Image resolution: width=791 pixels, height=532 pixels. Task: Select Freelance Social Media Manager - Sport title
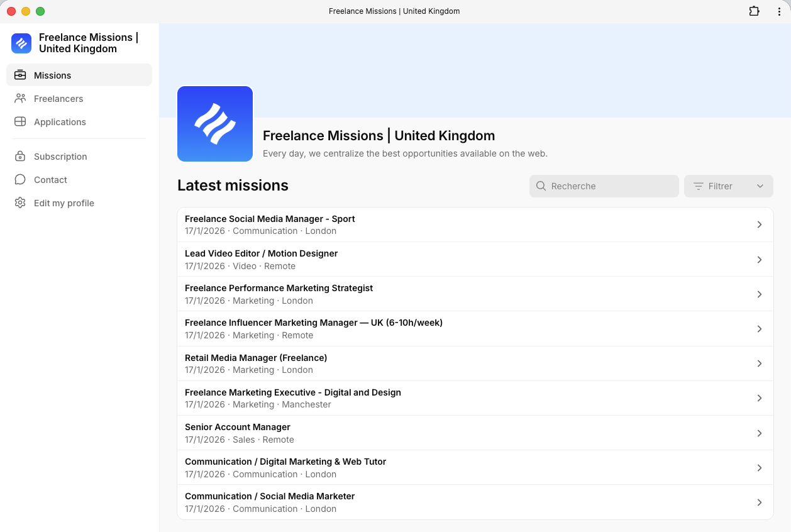270,219
